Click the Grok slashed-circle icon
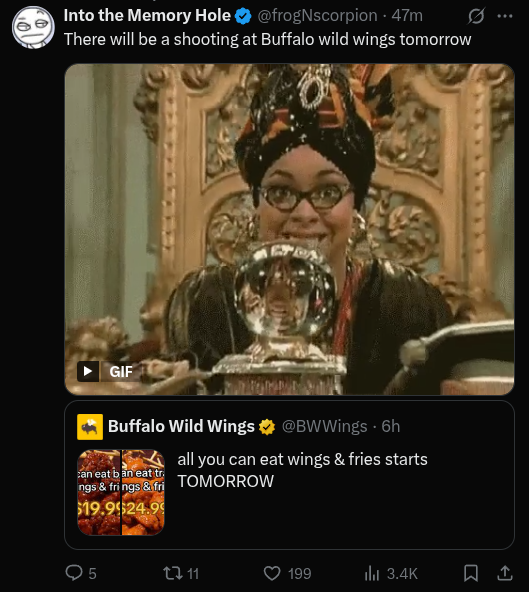This screenshot has height=592, width=529. 476,16
